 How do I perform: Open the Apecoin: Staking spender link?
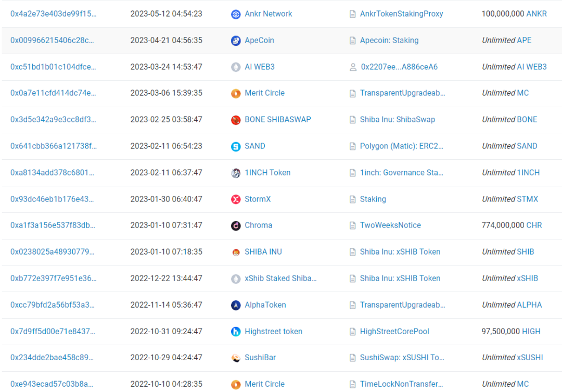point(389,40)
